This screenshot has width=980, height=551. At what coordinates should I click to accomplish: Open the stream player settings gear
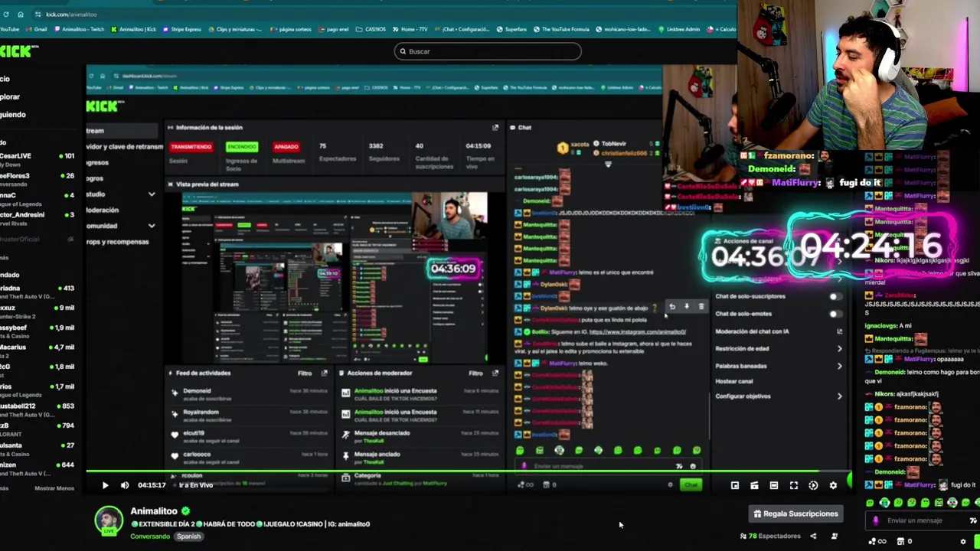(833, 485)
